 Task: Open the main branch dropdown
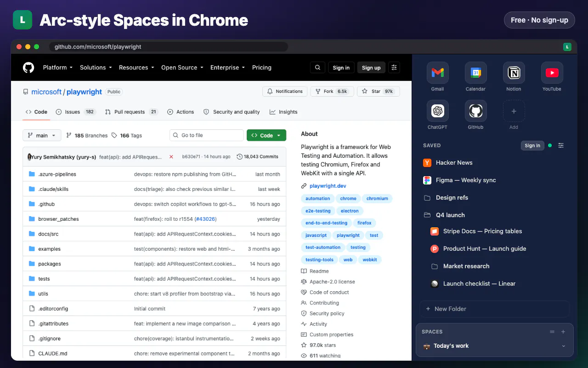coord(42,135)
